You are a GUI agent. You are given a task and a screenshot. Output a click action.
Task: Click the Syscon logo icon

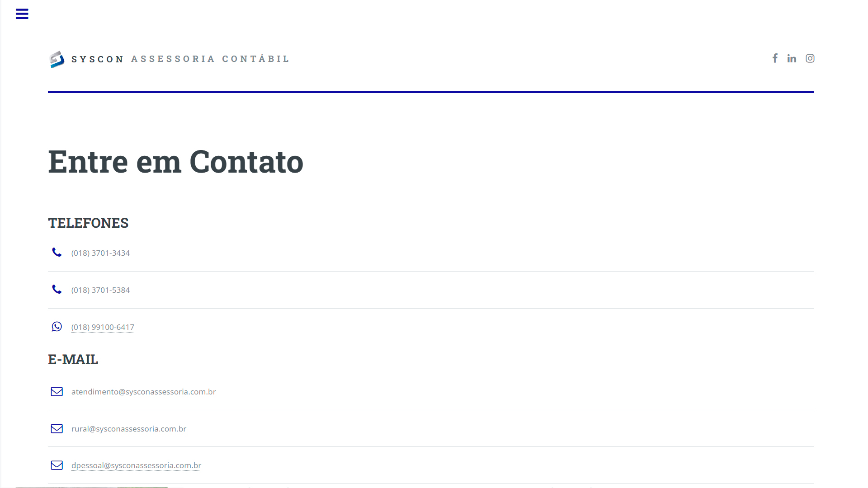(57, 59)
